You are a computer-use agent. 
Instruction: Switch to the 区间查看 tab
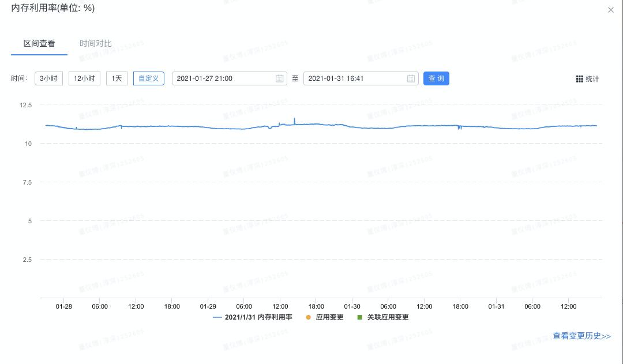click(39, 44)
